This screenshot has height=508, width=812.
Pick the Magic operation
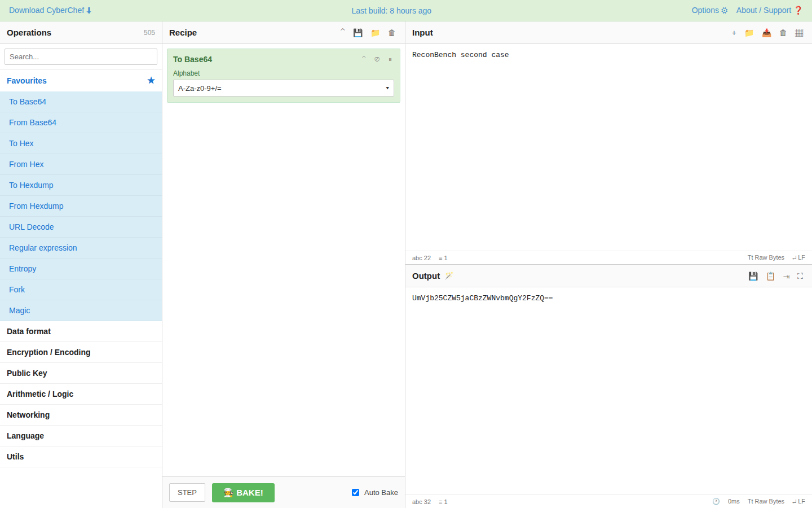pos(81,310)
